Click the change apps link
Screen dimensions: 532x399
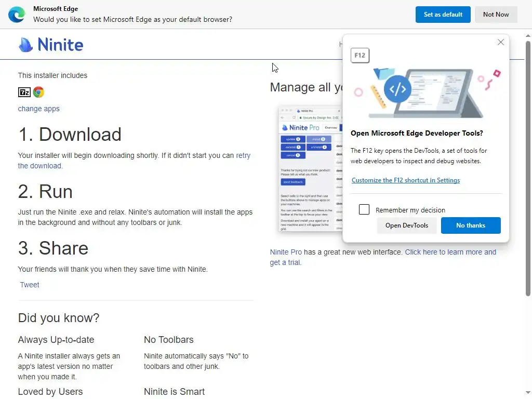click(x=38, y=109)
